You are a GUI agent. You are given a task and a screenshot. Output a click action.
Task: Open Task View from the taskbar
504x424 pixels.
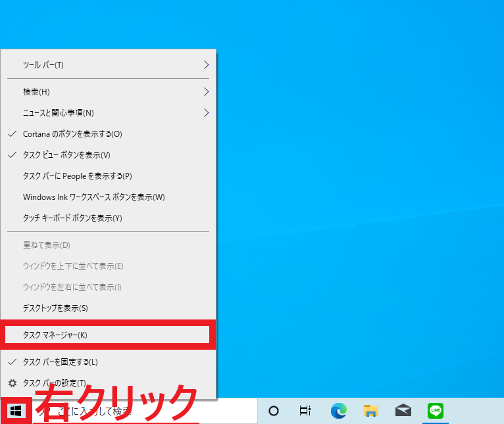pos(305,412)
